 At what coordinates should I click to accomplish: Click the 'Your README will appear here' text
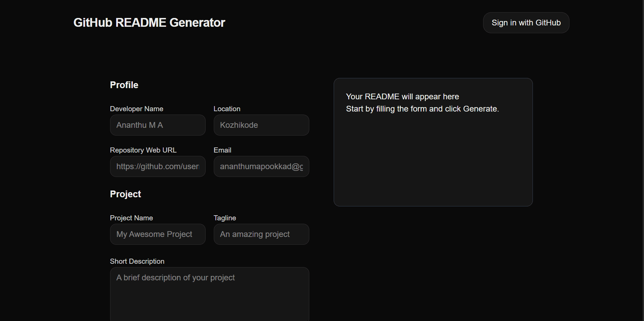point(402,97)
